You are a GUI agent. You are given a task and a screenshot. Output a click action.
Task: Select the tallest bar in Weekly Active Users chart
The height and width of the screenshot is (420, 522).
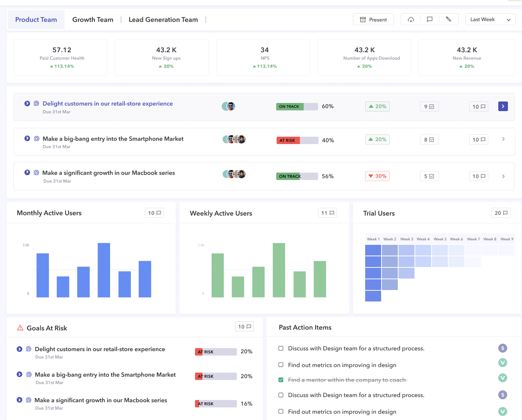(x=279, y=270)
